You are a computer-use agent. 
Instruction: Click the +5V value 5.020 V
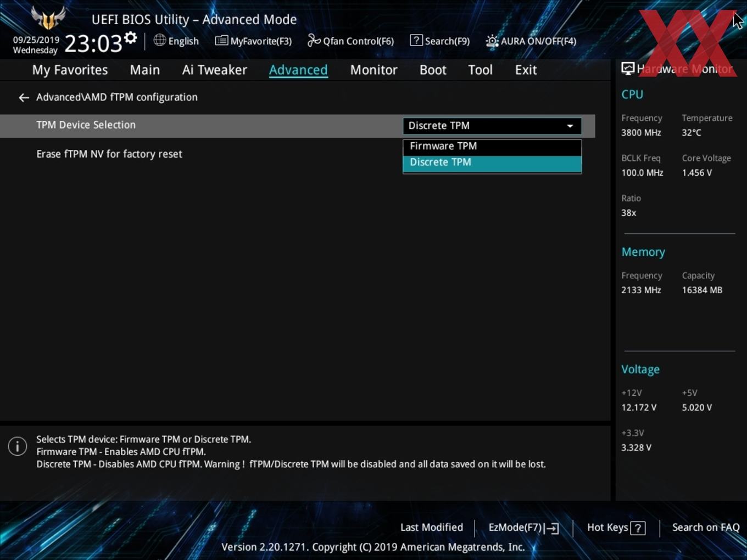697,408
